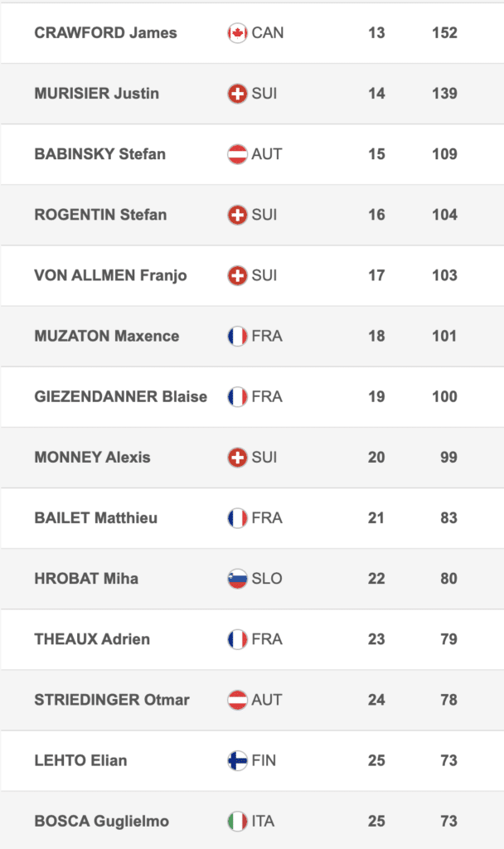Select athlete name GIEZENDANNER Blaise

(x=120, y=396)
